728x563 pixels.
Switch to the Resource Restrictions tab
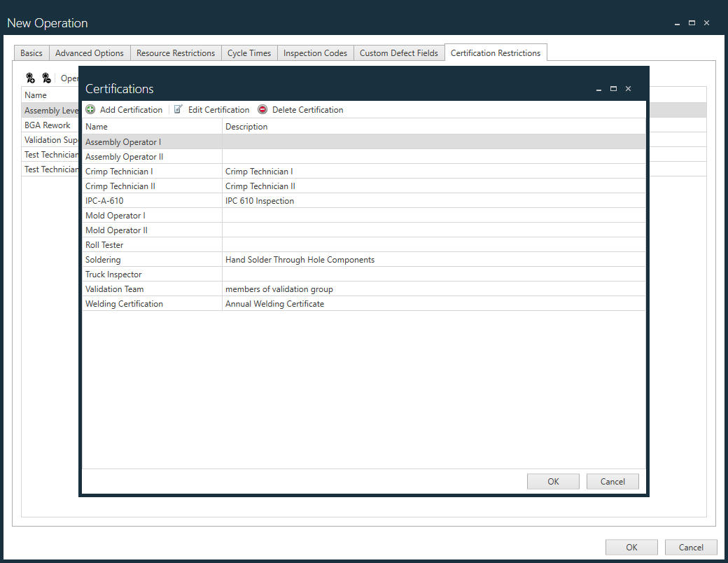click(176, 53)
